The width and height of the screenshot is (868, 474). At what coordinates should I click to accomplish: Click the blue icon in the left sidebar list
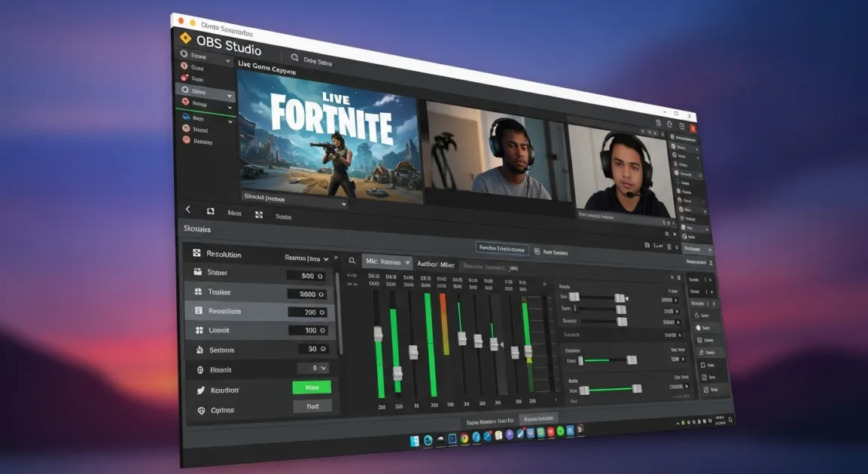[186, 117]
